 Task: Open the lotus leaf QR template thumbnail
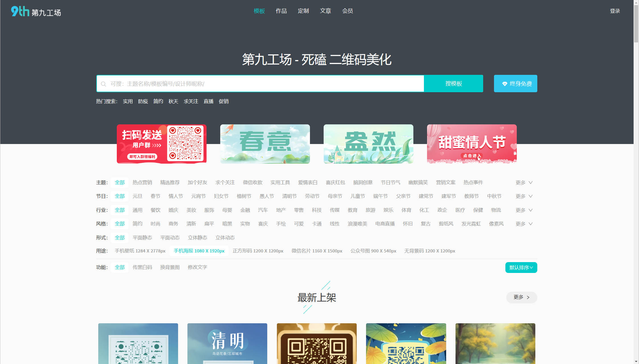click(x=406, y=344)
